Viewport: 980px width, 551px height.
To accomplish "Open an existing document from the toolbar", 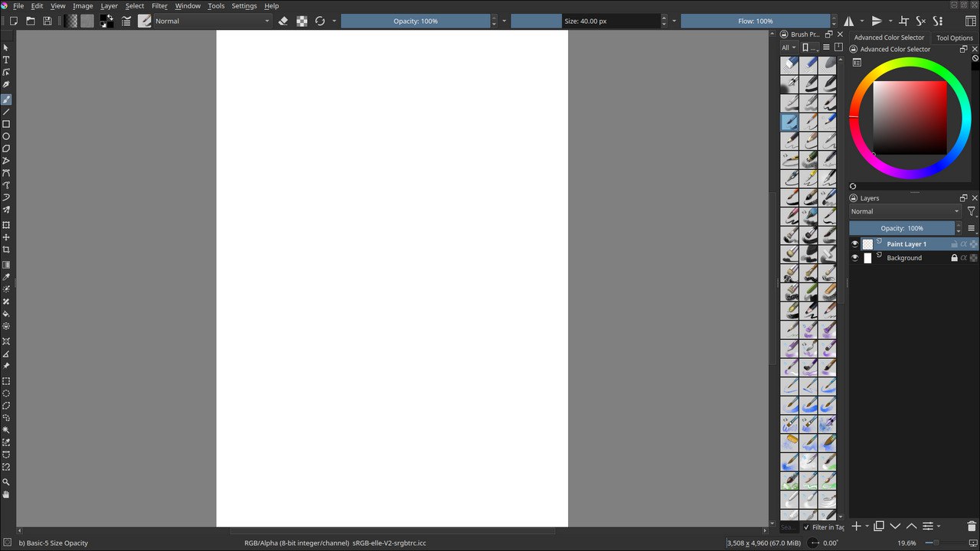I will 31,21.
